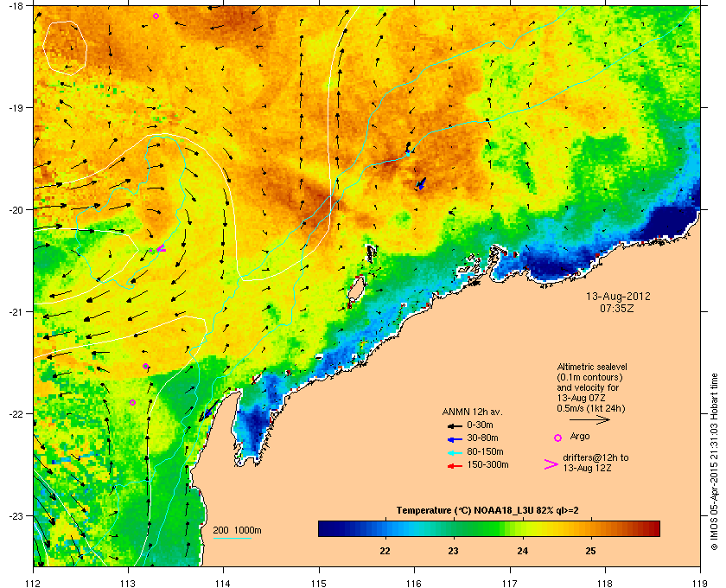Click the 119 longitude axis label

point(700,584)
